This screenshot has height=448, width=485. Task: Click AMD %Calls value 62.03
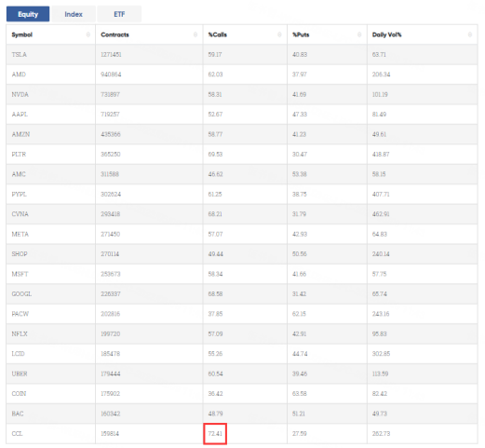pos(215,75)
